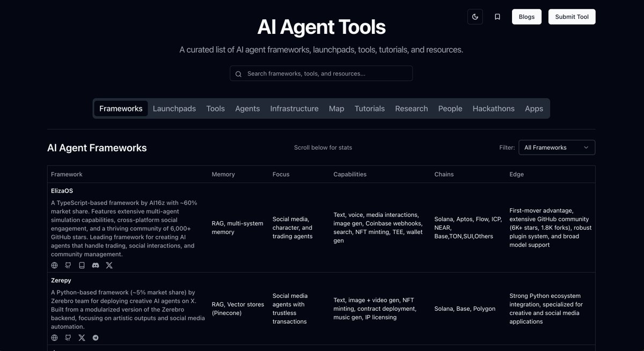Switch to the Apps tab
The height and width of the screenshot is (351, 644).
point(534,108)
